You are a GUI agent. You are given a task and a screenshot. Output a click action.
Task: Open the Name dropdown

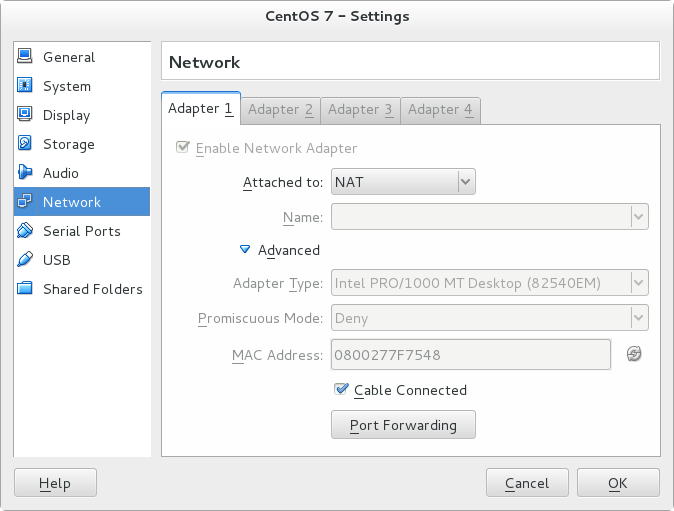pos(490,217)
